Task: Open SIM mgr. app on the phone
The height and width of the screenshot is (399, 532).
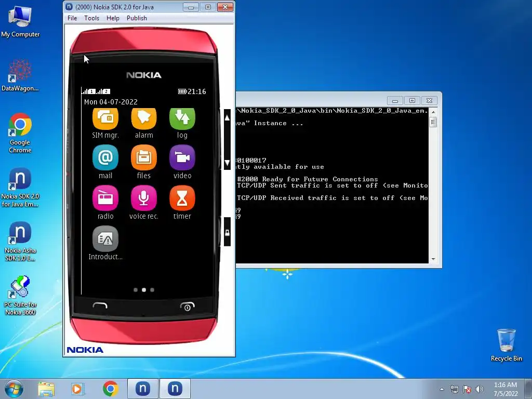Action: (105, 119)
